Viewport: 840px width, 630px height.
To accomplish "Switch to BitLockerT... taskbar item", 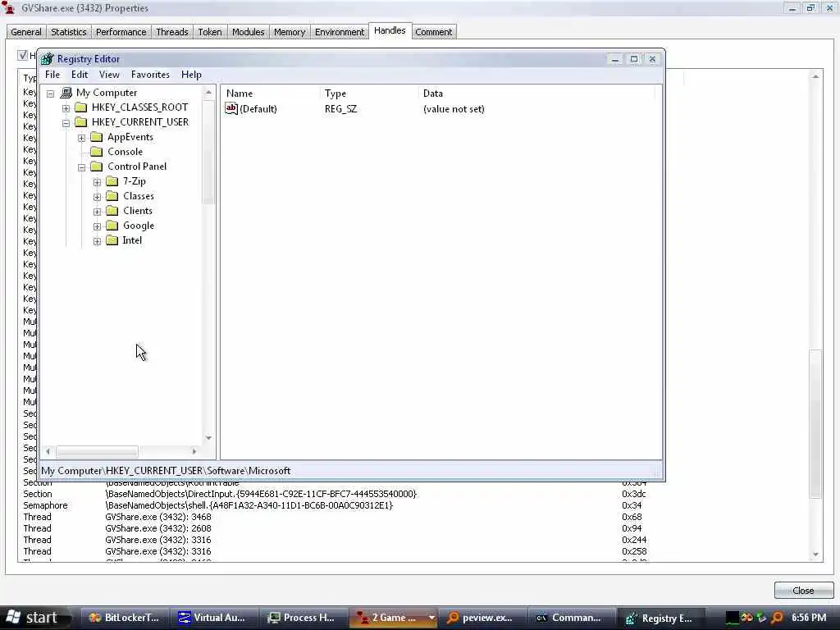I will point(125,618).
